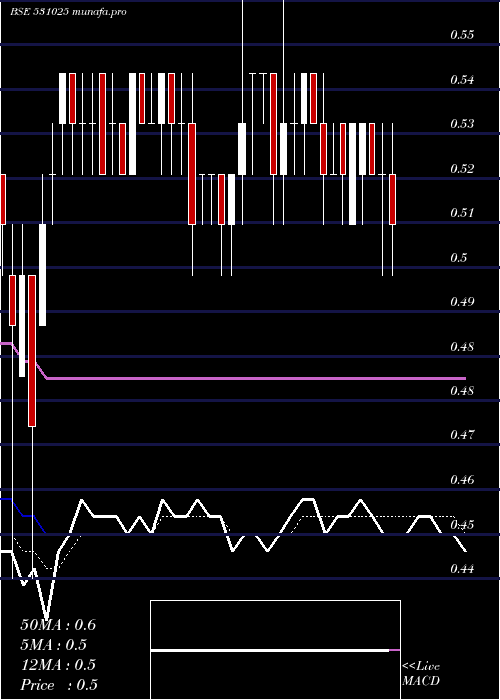The width and height of the screenshot is (500, 700).
Task: Click the '12MA : 0.5' readout
Action: coord(58,665)
